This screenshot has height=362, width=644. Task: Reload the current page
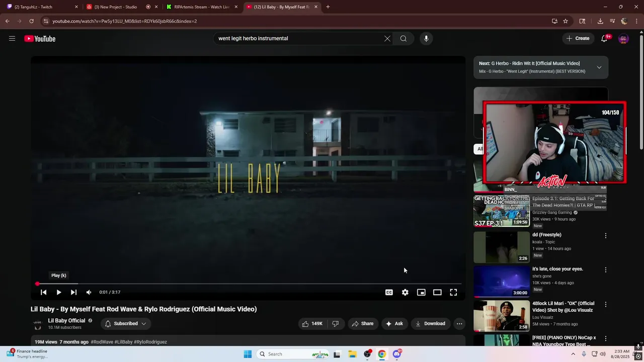tap(31, 21)
